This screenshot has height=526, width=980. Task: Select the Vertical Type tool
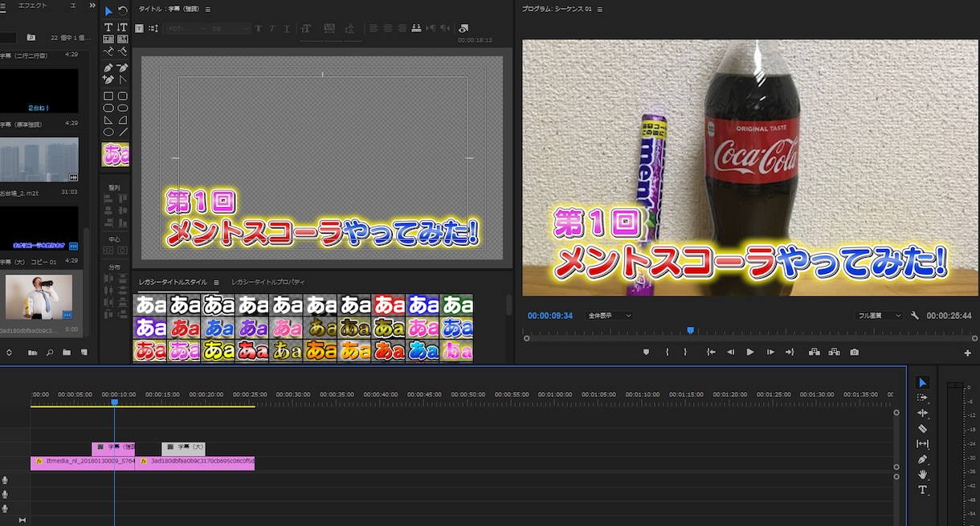pyautogui.click(x=123, y=27)
